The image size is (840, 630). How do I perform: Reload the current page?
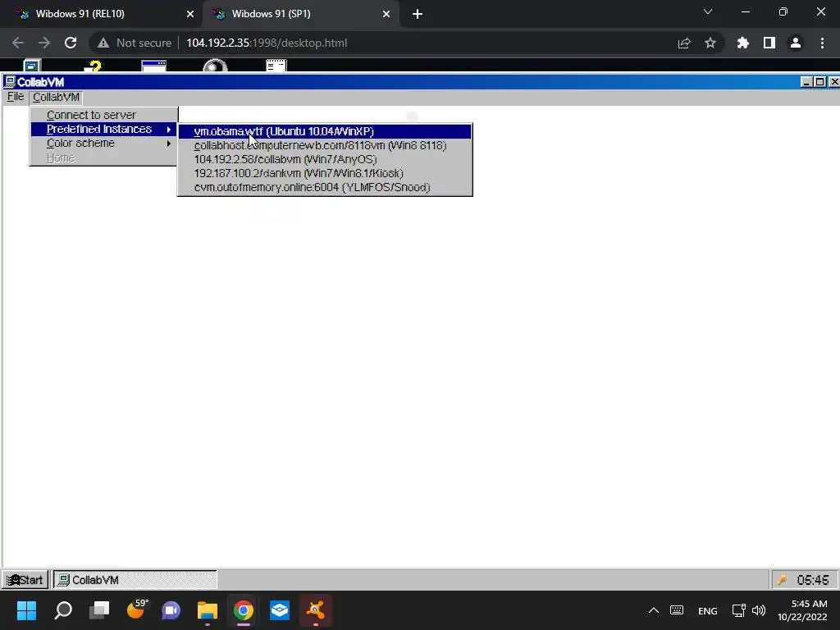(71, 43)
